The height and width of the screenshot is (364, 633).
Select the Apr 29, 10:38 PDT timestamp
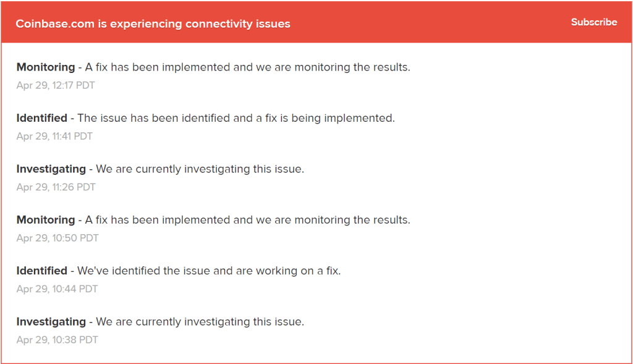click(57, 339)
